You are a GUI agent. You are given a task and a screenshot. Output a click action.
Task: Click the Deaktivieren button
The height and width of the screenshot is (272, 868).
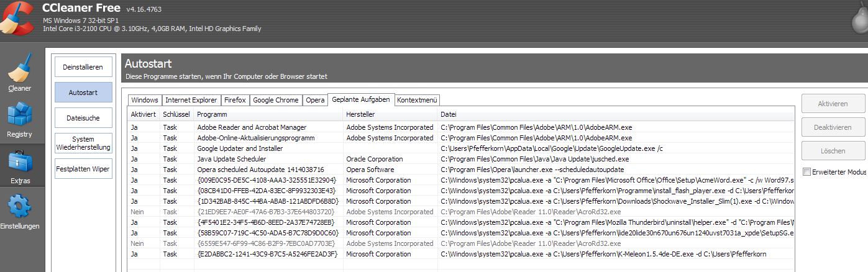(833, 127)
